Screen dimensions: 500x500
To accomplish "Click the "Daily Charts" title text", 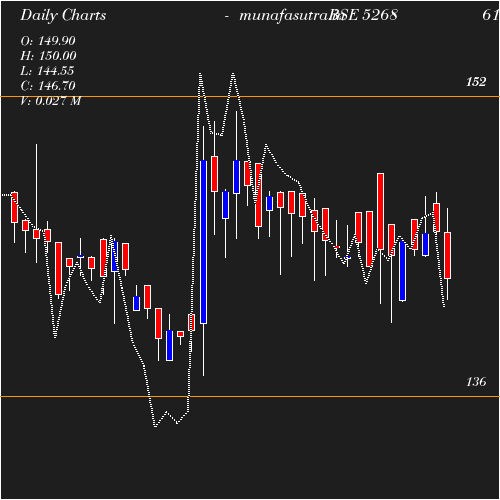I will click(x=63, y=15).
